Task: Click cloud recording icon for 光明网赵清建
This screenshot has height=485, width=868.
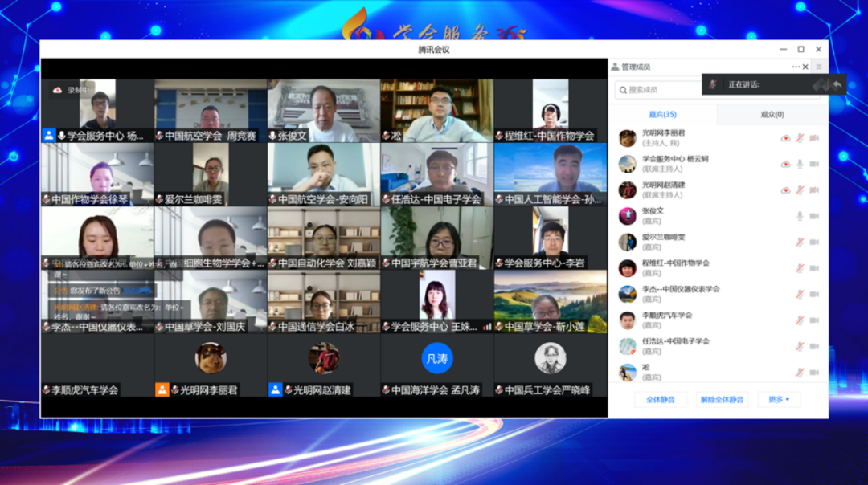Action: click(785, 190)
